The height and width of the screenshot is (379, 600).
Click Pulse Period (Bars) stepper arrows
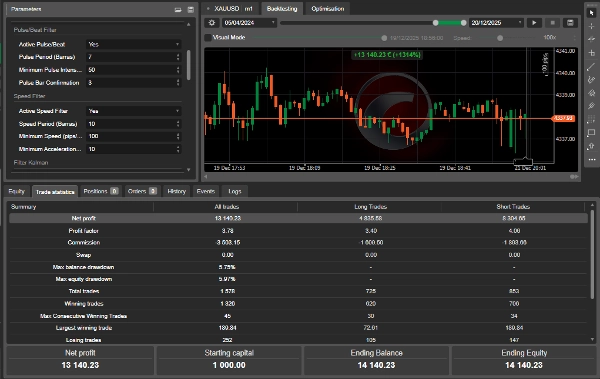tap(178, 57)
